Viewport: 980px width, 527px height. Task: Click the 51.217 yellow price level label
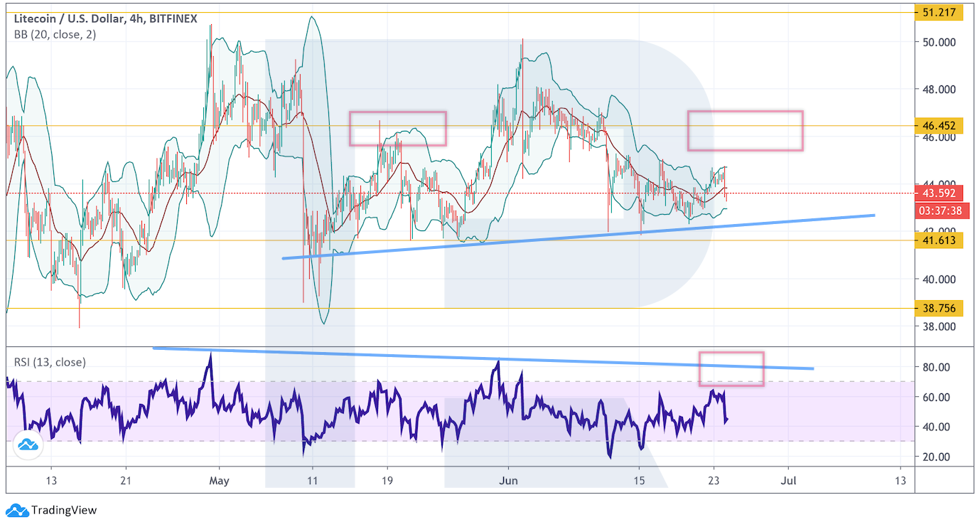(x=939, y=13)
